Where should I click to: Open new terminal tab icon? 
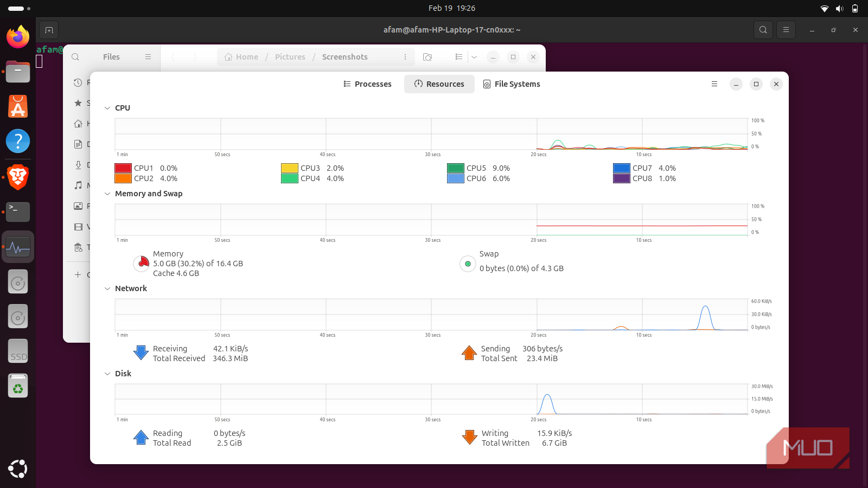(x=49, y=30)
